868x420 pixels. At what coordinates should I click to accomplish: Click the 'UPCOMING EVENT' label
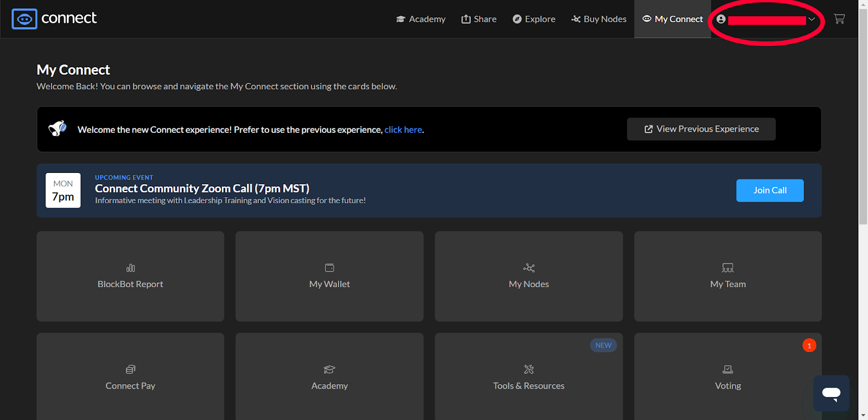124,177
